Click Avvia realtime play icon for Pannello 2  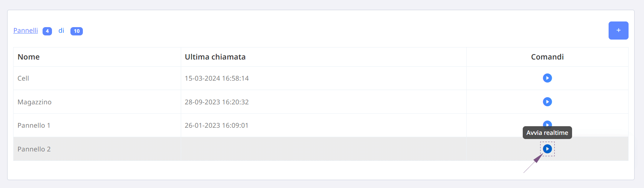[x=547, y=149]
